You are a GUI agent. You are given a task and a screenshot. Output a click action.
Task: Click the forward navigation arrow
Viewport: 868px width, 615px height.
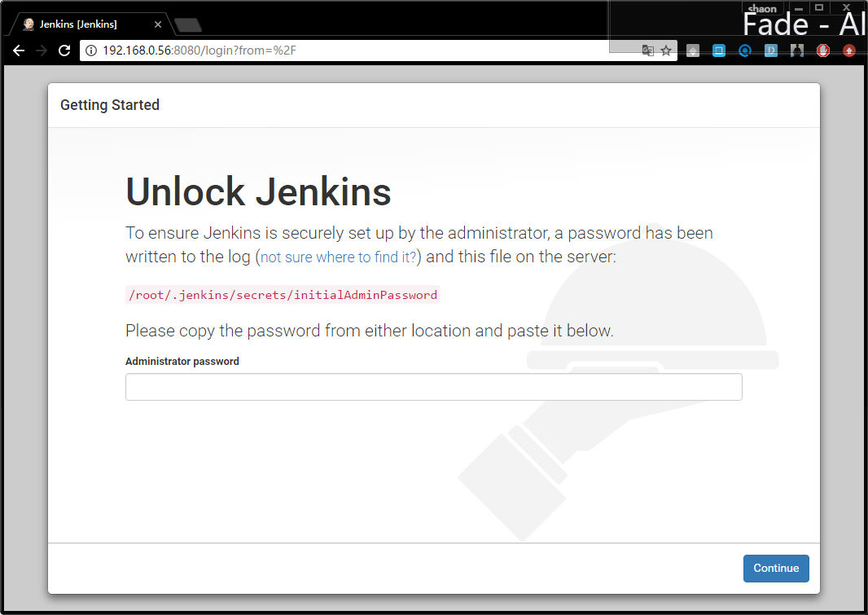coord(42,51)
